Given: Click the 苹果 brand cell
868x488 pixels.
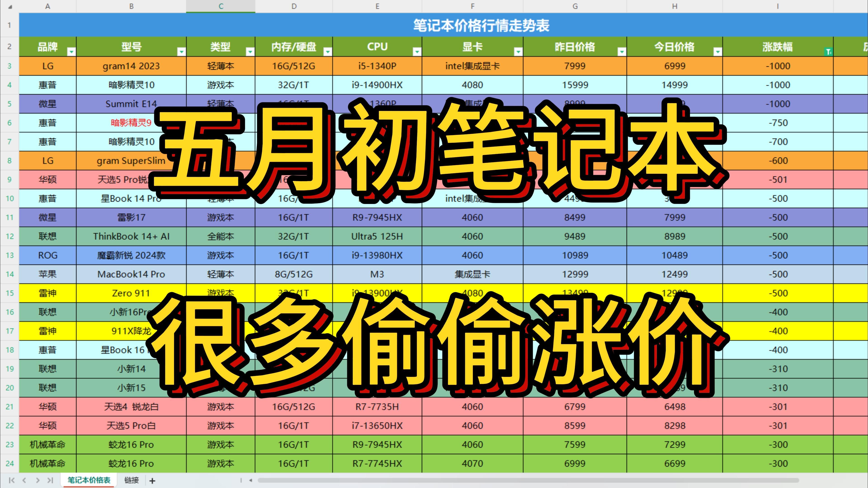Looking at the screenshot, I should [47, 274].
